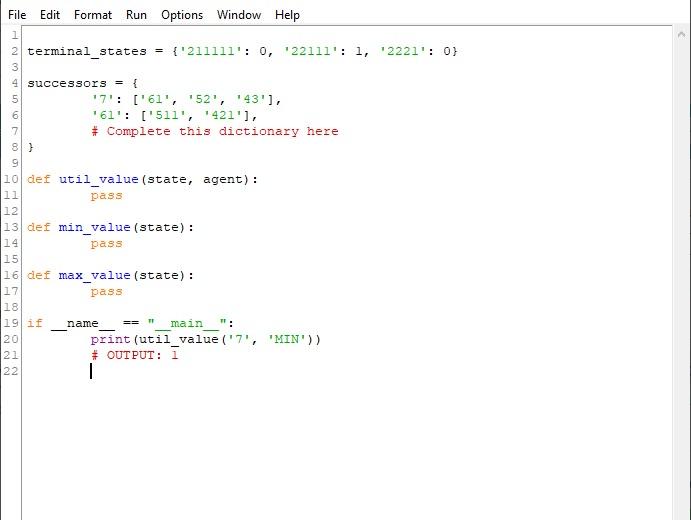Click the util_value function name on line 10
The width and height of the screenshot is (691, 520).
coord(99,179)
